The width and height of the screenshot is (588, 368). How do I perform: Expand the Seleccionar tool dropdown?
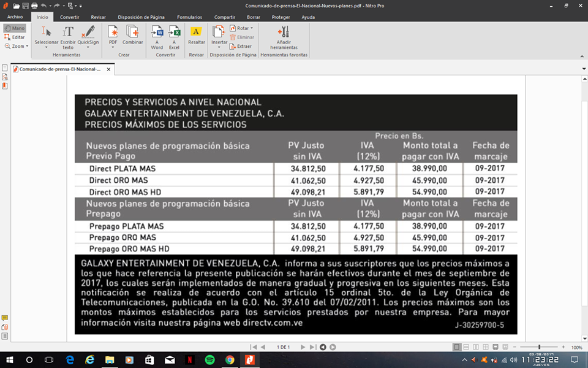click(47, 47)
